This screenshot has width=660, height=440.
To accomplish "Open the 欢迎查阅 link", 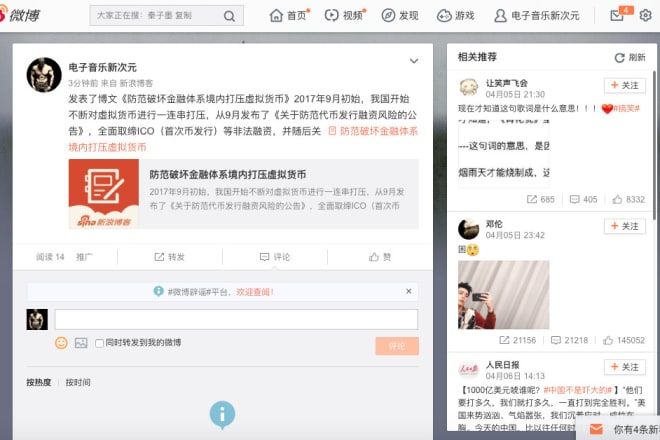I will pos(255,292).
